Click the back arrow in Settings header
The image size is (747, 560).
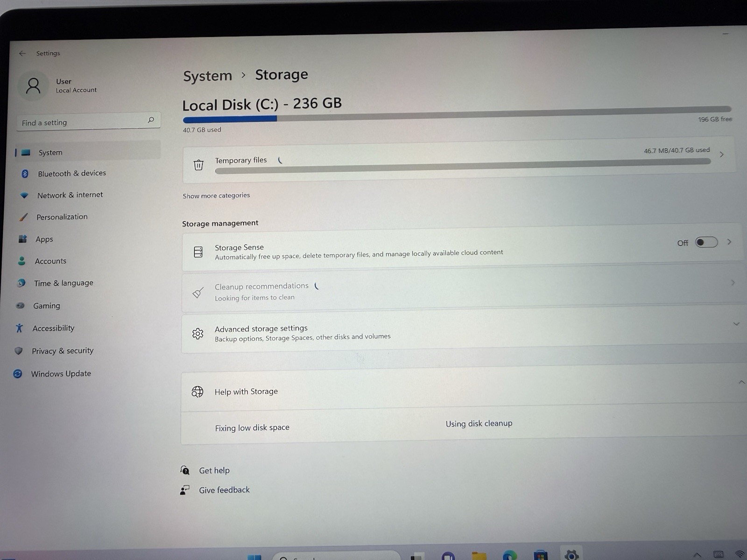click(22, 53)
